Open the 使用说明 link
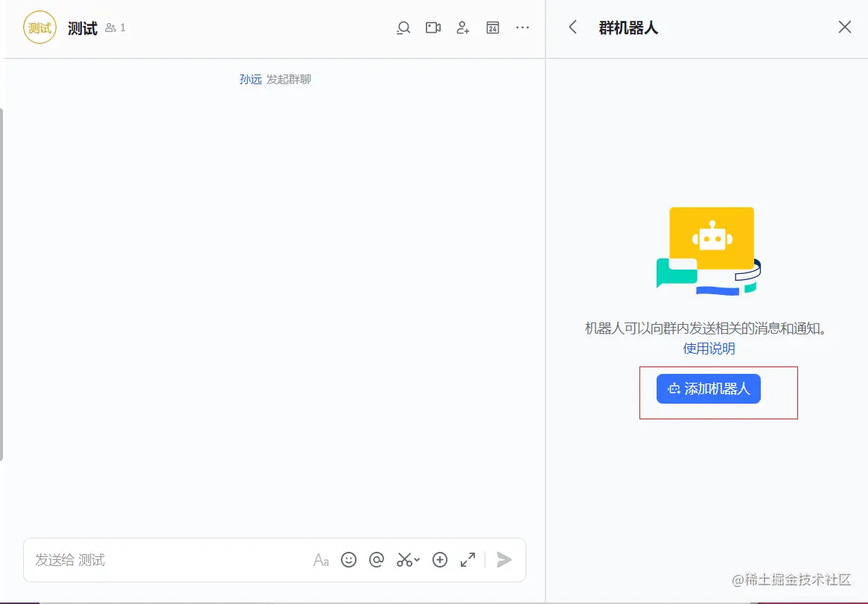The width and height of the screenshot is (868, 604). [709, 349]
